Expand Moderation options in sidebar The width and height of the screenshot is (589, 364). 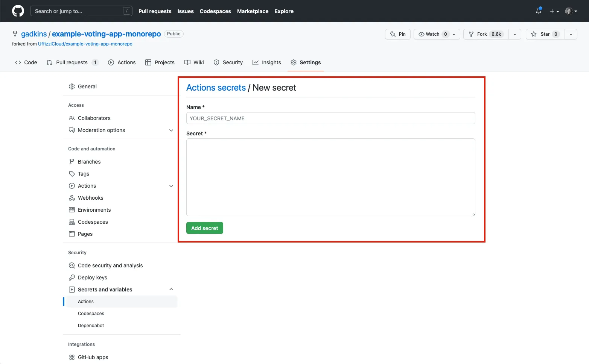(171, 130)
